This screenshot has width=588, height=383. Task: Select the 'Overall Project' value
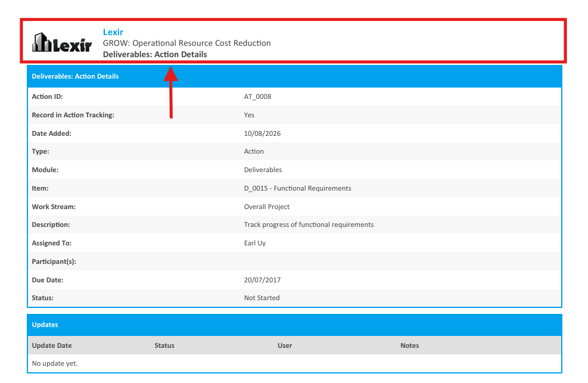tap(267, 207)
